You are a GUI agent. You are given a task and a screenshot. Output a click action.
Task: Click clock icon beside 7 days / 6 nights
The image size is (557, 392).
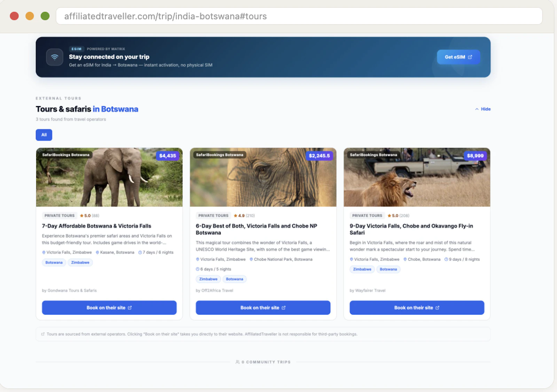tap(140, 252)
